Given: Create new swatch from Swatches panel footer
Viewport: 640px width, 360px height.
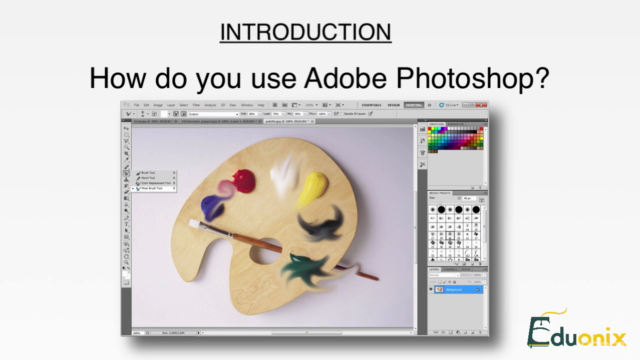Looking at the screenshot, I should click(473, 188).
